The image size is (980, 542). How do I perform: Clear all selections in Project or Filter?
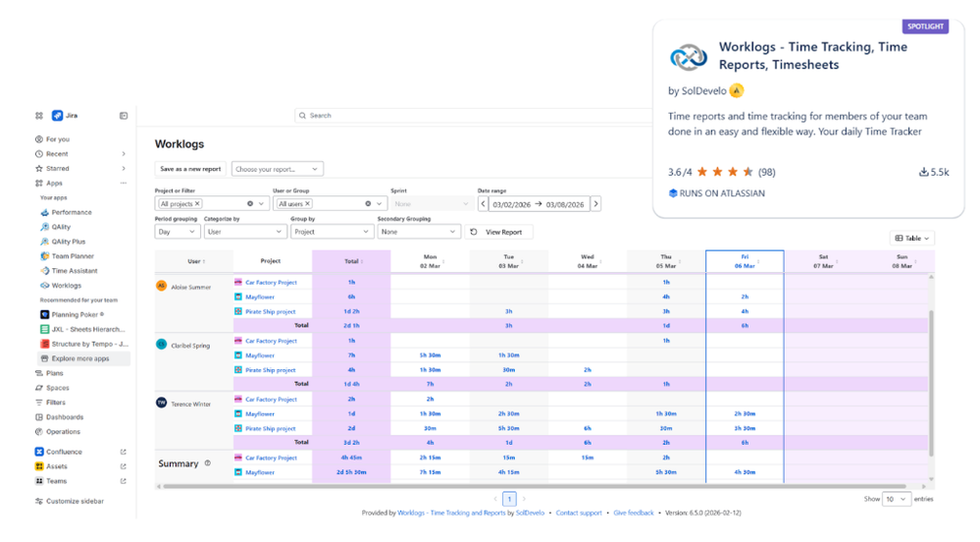coord(250,204)
